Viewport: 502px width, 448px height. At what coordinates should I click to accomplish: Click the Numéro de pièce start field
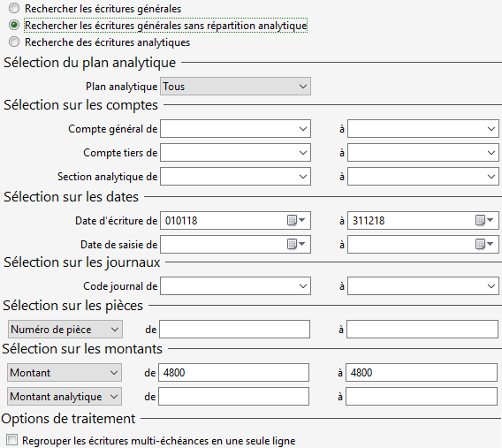pyautogui.click(x=235, y=330)
